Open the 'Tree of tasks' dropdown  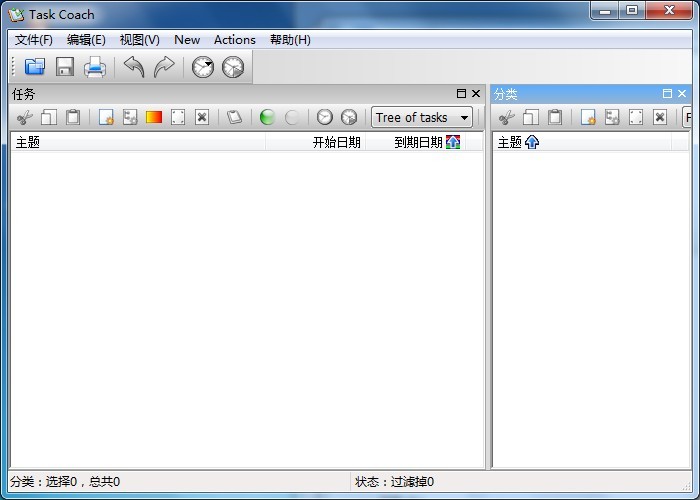tap(422, 117)
